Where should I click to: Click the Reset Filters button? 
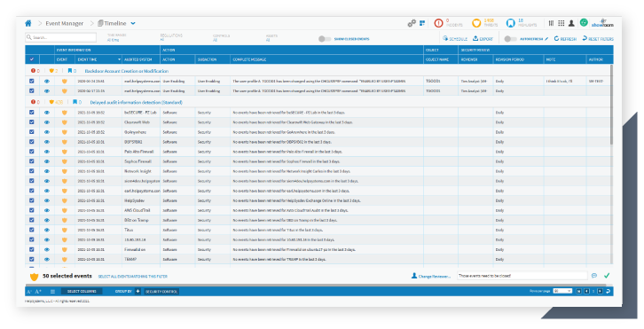click(598, 39)
